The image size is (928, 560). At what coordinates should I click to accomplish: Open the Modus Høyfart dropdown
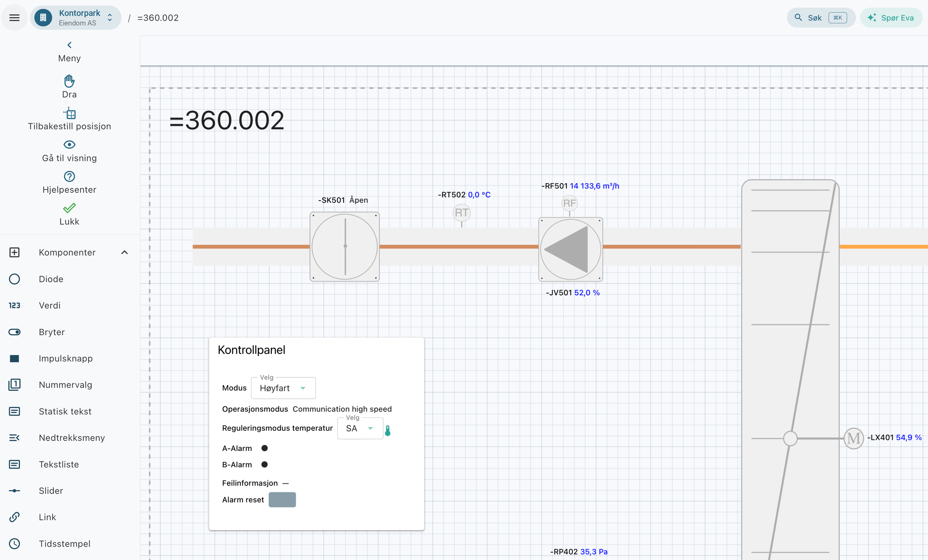coord(283,388)
